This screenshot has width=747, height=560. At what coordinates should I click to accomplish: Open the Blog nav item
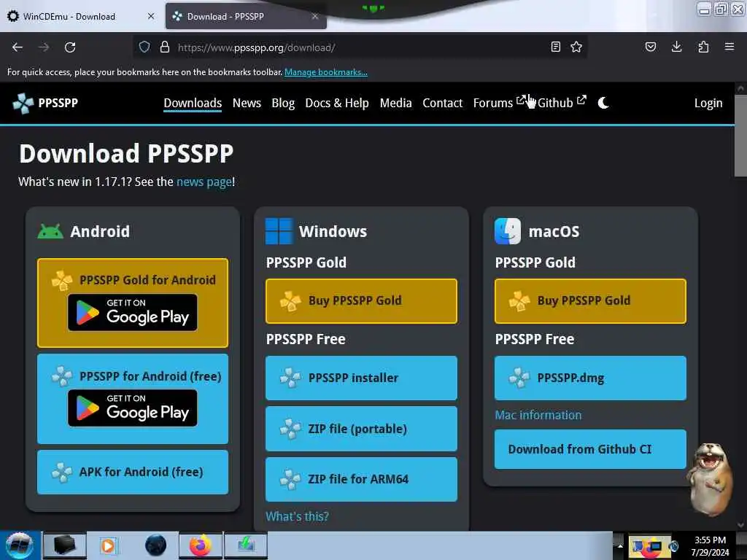click(283, 103)
